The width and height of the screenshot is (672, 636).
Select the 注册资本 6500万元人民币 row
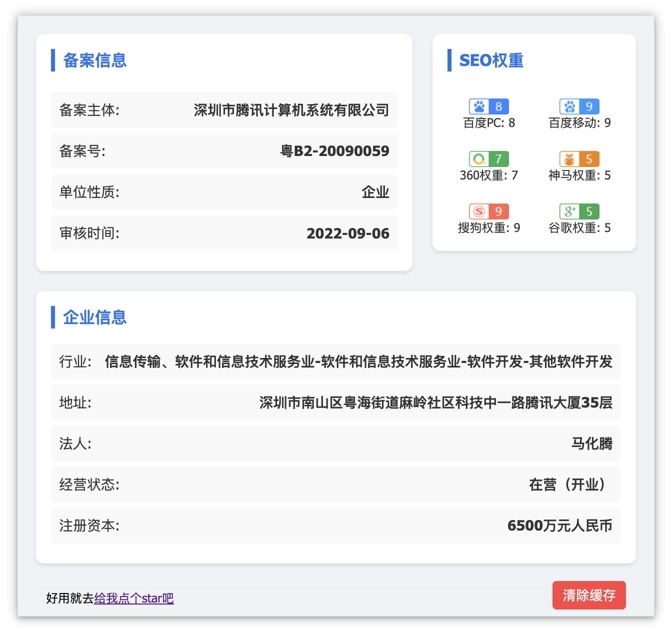tap(559, 525)
